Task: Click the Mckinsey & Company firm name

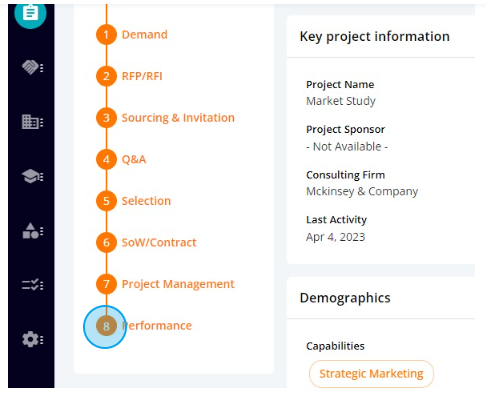Action: tap(362, 191)
